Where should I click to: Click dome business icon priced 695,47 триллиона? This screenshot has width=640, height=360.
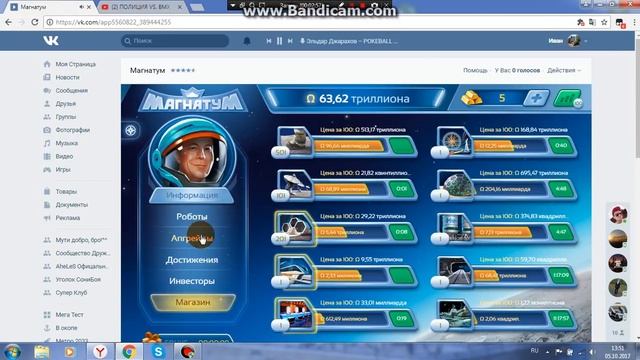pyautogui.click(x=454, y=184)
